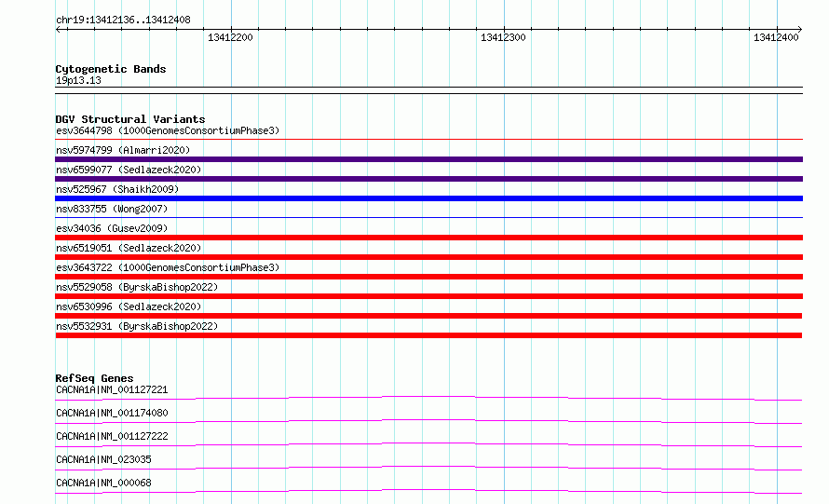Select variant nsv525967 (Shaikh2009) label
This screenshot has width=829, height=504.
click(117, 189)
